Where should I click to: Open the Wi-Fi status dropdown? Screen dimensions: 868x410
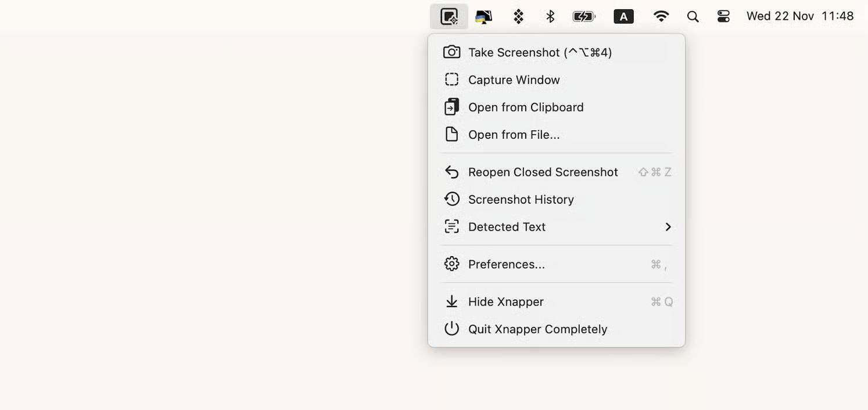661,16
